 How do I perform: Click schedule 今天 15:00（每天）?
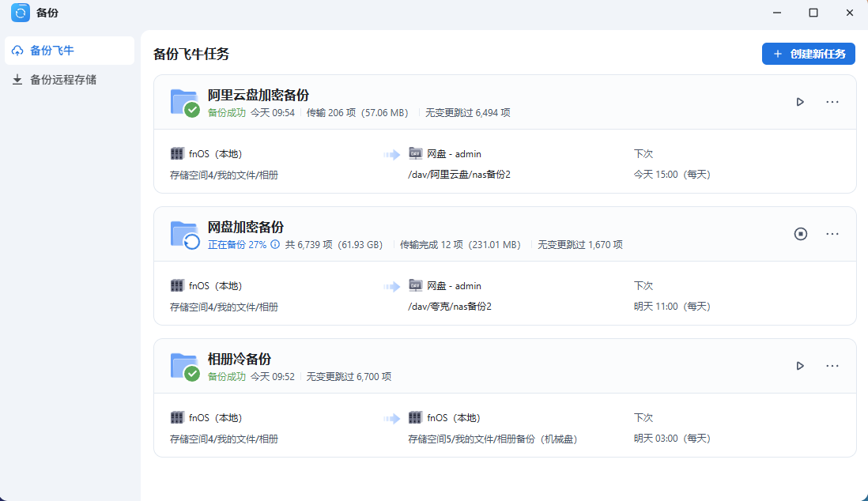(x=672, y=175)
